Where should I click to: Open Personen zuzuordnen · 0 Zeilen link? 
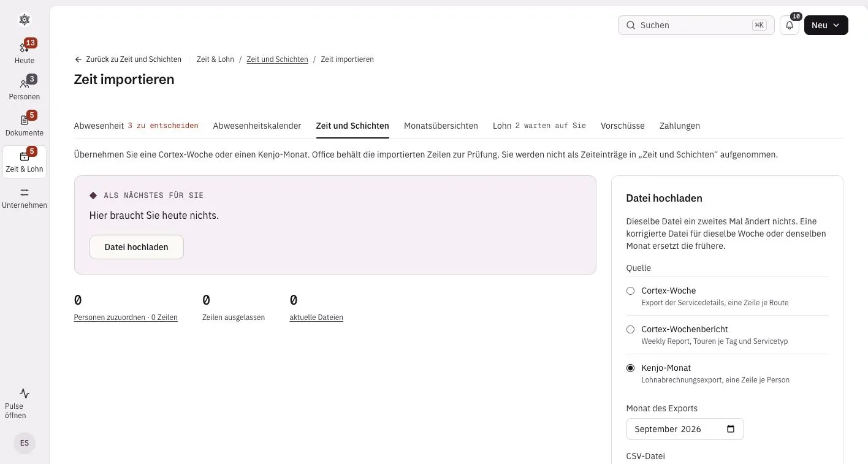pyautogui.click(x=126, y=318)
